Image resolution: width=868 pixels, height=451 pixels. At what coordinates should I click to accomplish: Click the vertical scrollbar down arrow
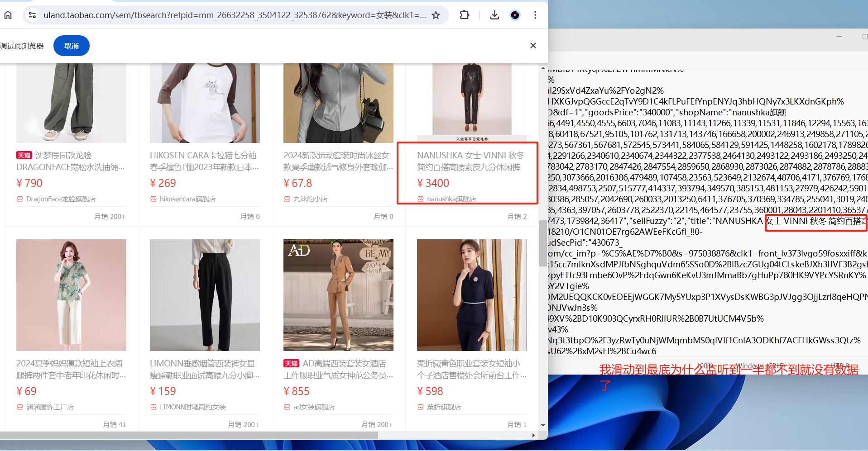point(543,425)
